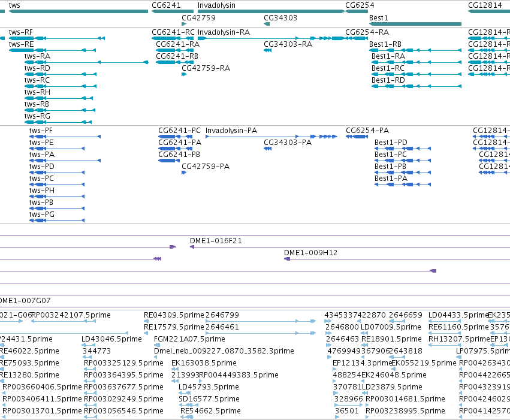510x420 pixels.
Task: Click protein tws-PG
Action: [x=42, y=214]
